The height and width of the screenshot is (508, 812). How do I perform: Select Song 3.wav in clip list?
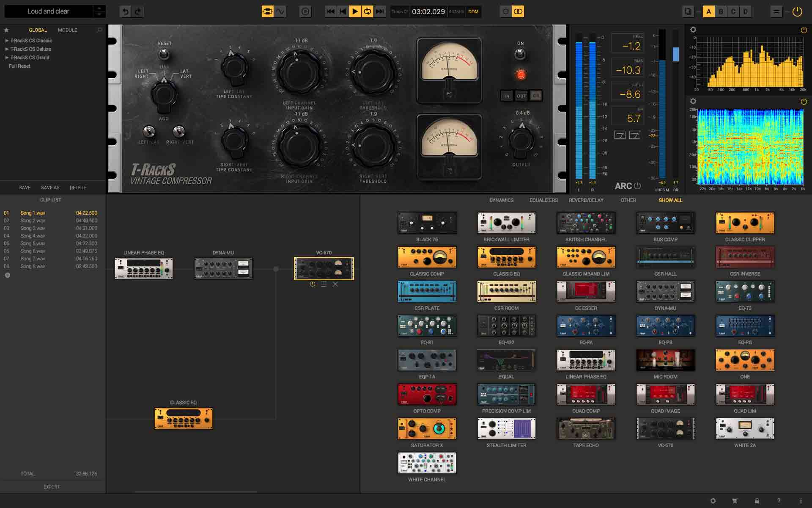[51, 228]
